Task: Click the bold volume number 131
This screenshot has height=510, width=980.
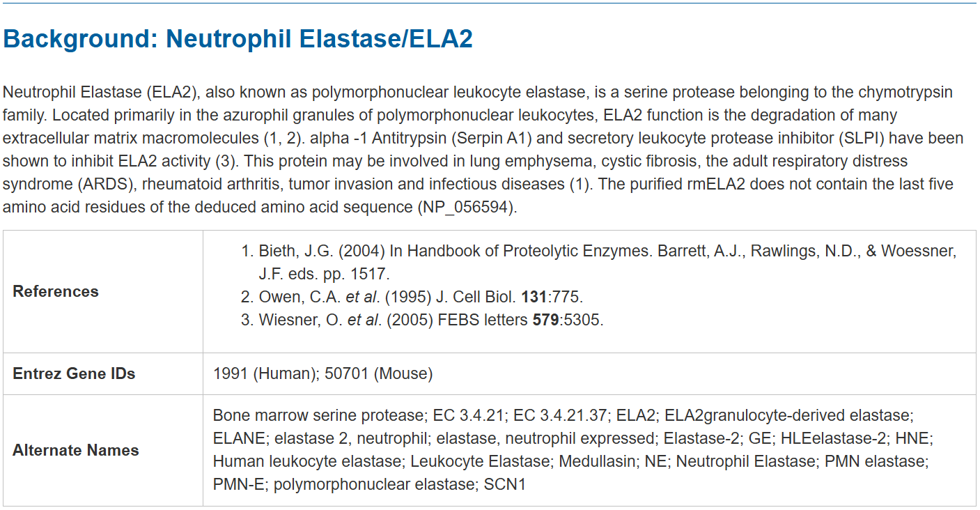Action: pos(534,297)
